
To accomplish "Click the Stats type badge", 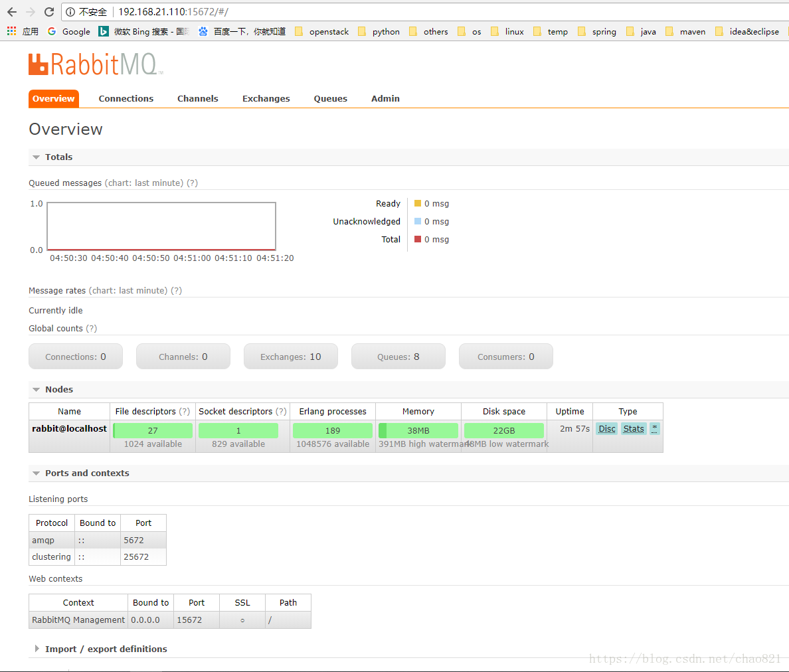I will [634, 428].
